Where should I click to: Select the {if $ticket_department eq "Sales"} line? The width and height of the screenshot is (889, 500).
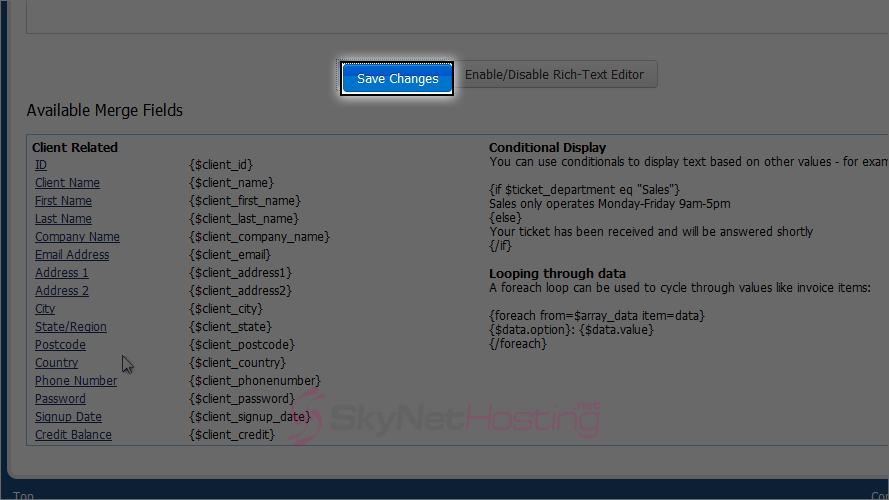(585, 190)
